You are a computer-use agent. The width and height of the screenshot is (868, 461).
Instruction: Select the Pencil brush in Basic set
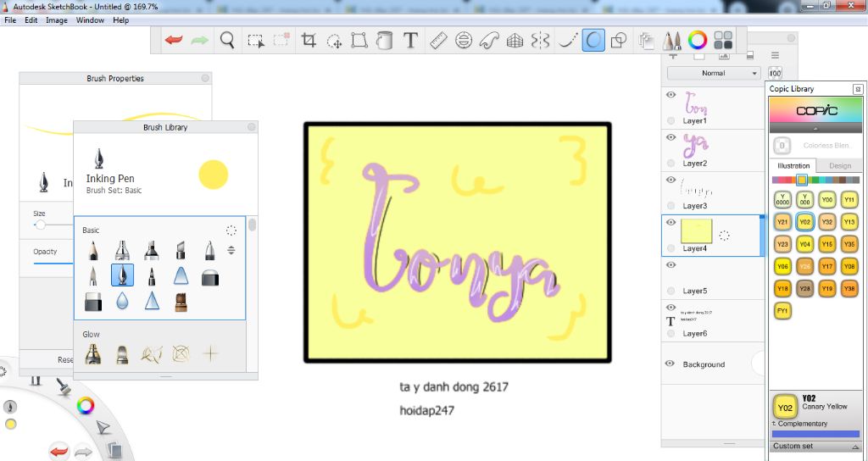tap(92, 251)
